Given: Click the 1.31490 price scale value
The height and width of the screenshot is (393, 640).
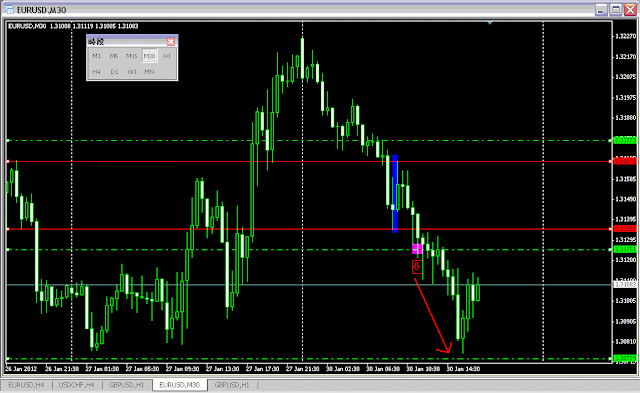Looking at the screenshot, I should tap(625, 199).
